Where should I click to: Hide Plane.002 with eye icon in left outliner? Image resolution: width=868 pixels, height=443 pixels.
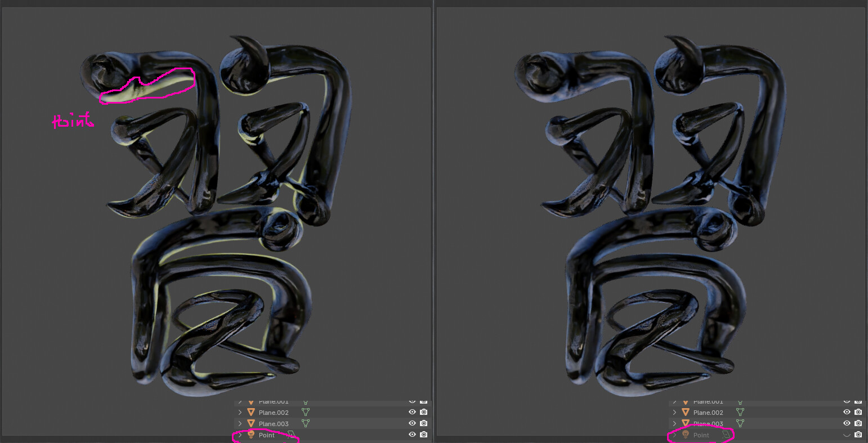(x=412, y=413)
